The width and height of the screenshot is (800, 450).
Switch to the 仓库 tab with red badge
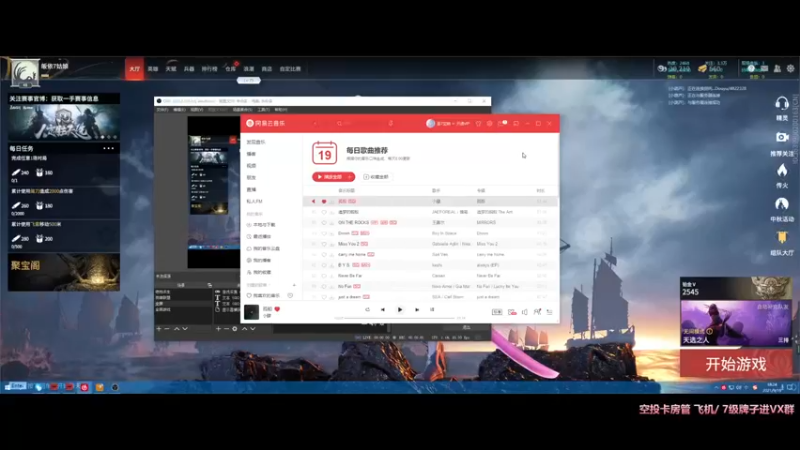coord(231,68)
